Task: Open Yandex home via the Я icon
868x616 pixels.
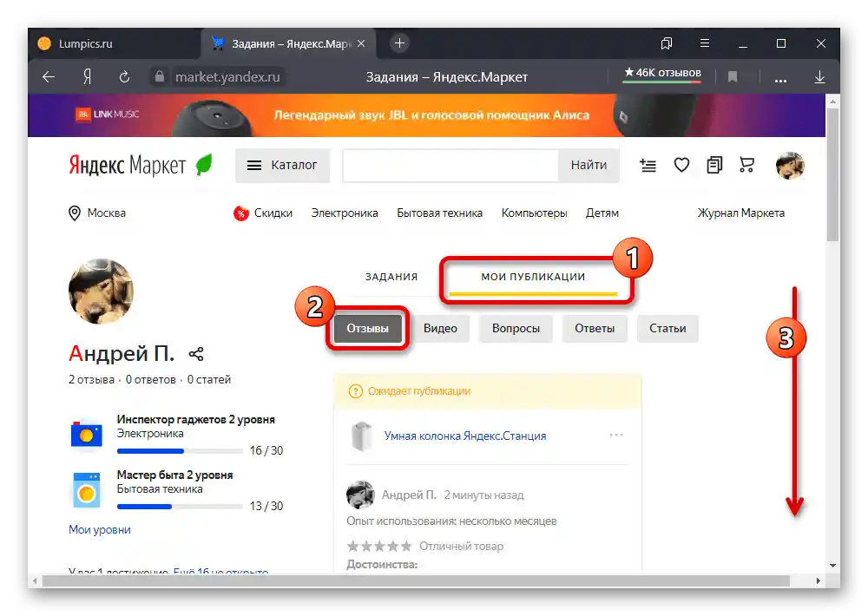Action: pos(87,77)
